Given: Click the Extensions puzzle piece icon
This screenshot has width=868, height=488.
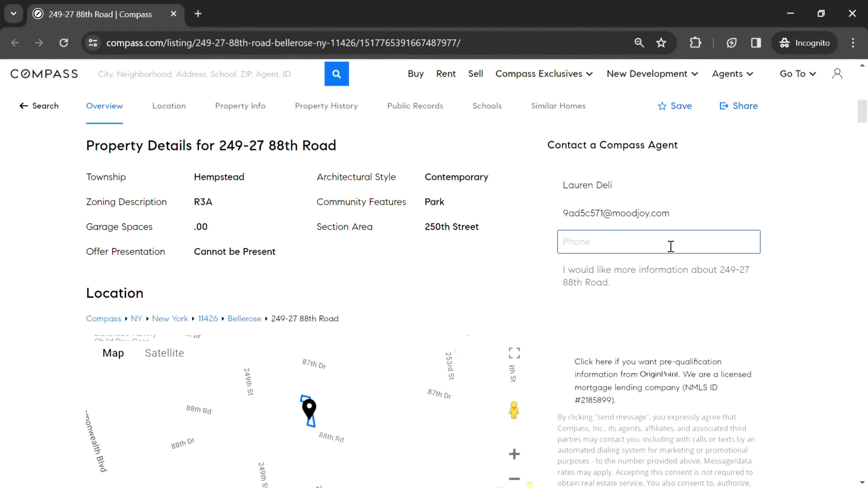Looking at the screenshot, I should pyautogui.click(x=696, y=42).
